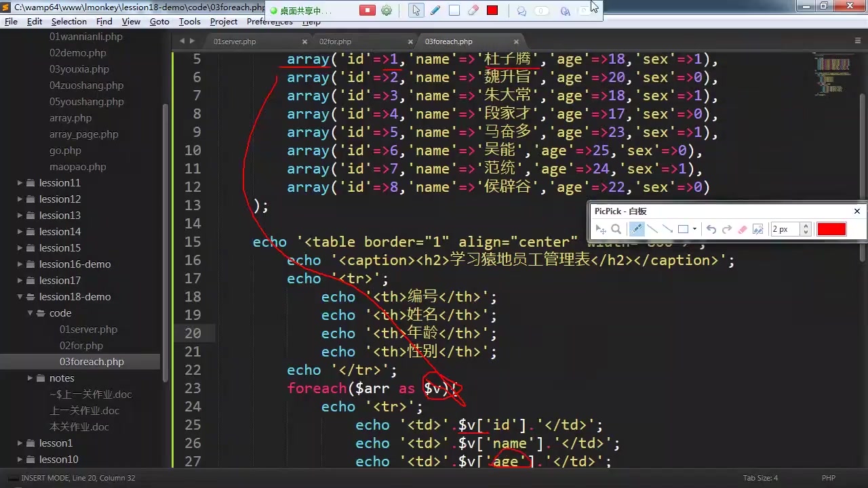
Task: Open screen share settings gear
Action: [387, 10]
